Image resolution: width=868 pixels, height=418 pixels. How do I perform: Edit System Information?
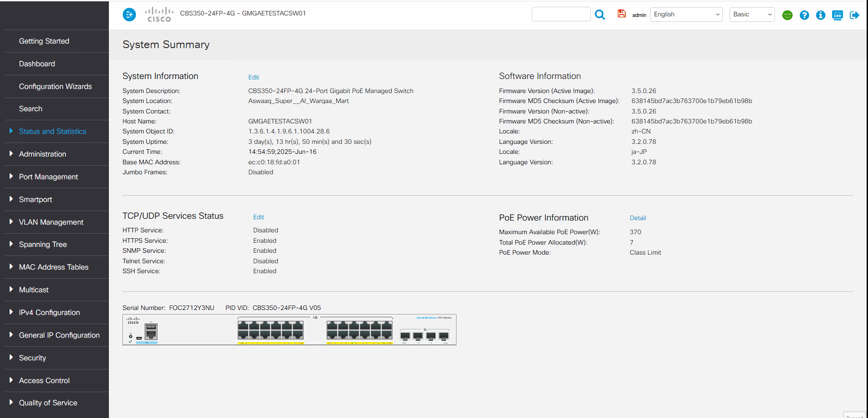[254, 77]
